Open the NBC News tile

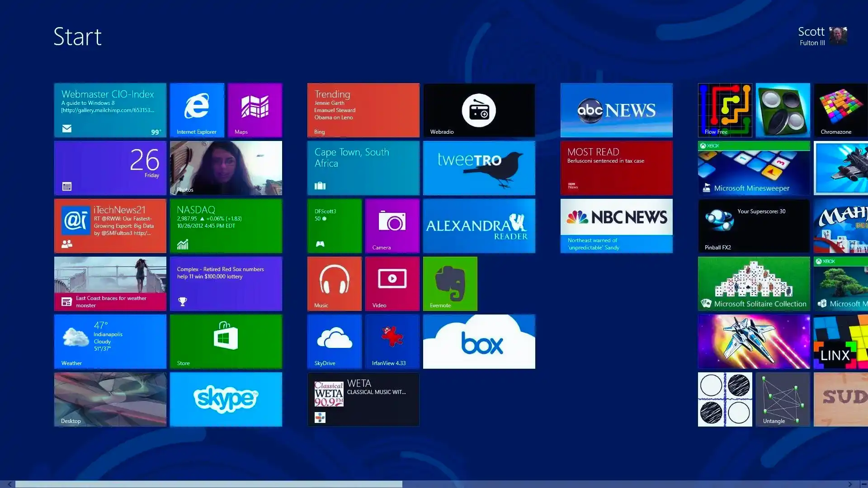617,226
